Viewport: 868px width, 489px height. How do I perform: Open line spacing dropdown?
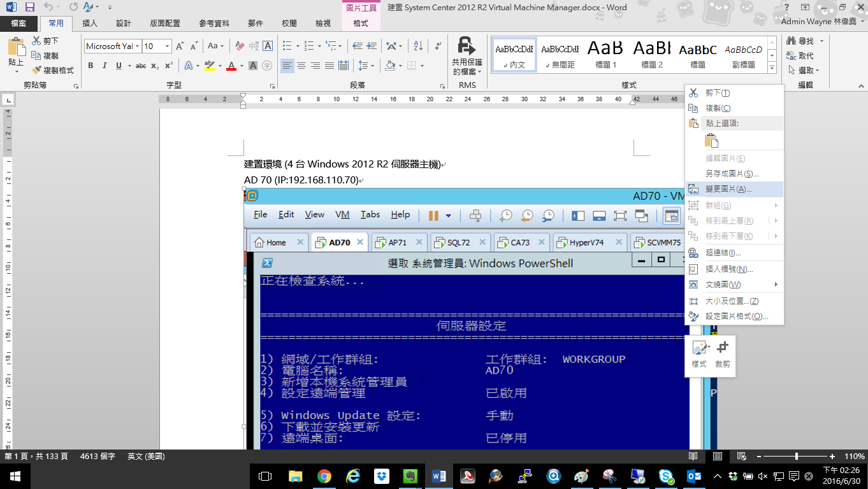tap(366, 66)
